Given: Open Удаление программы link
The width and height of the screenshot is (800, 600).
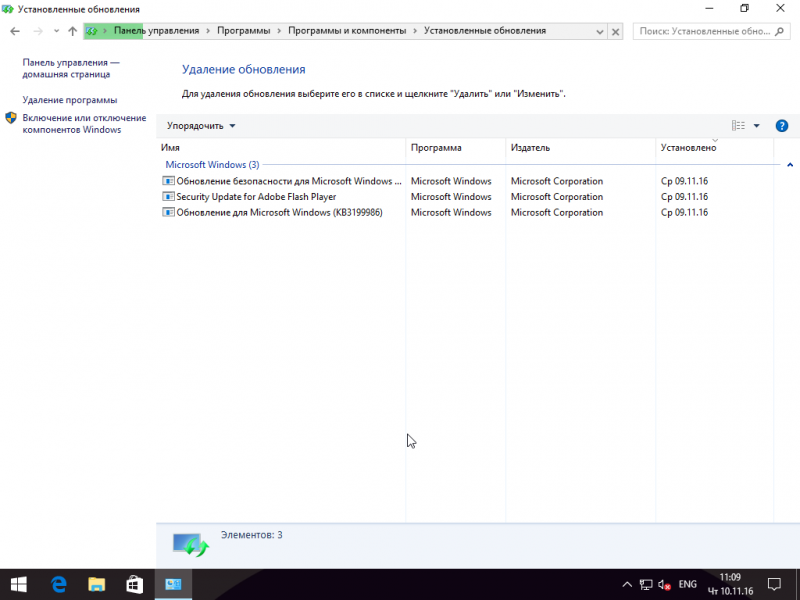Looking at the screenshot, I should (x=69, y=100).
